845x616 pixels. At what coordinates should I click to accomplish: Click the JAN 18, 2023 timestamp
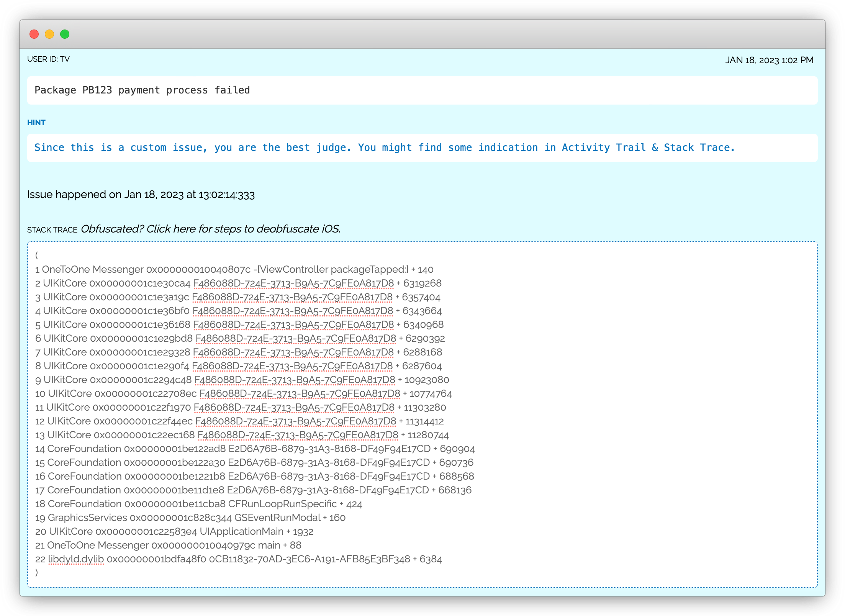(769, 60)
